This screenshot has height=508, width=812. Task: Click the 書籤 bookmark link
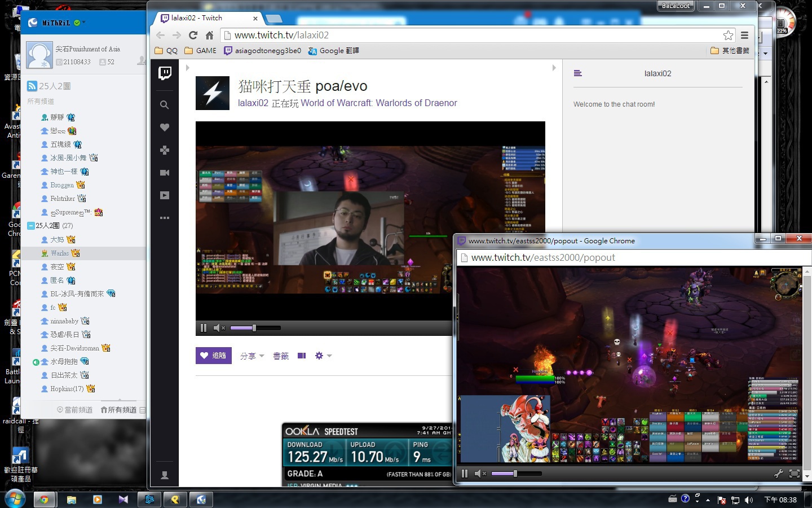[x=281, y=356]
